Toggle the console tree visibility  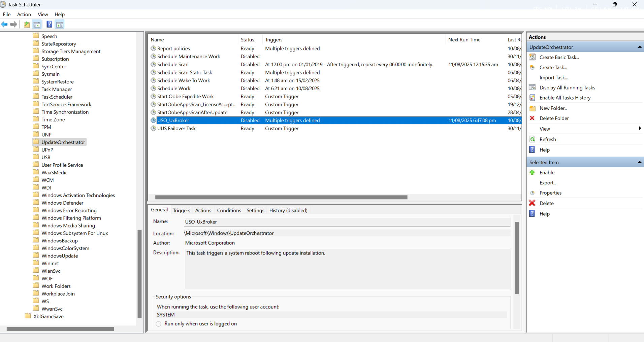pos(37,24)
